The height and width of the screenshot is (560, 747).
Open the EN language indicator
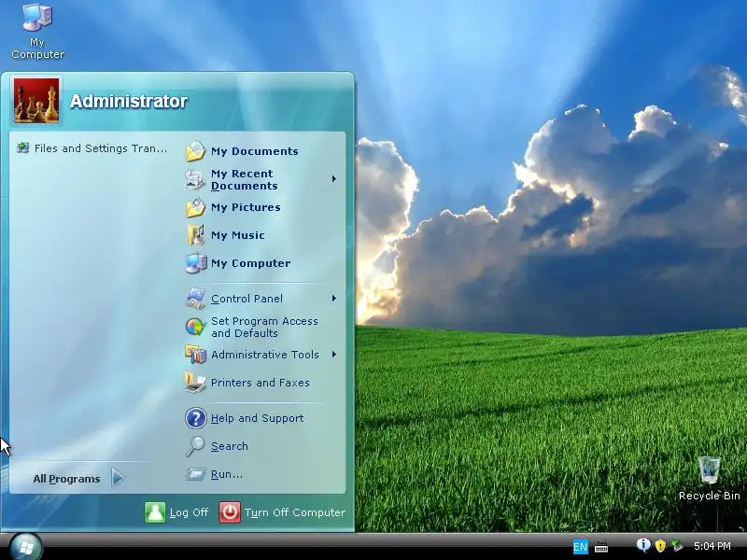(580, 547)
